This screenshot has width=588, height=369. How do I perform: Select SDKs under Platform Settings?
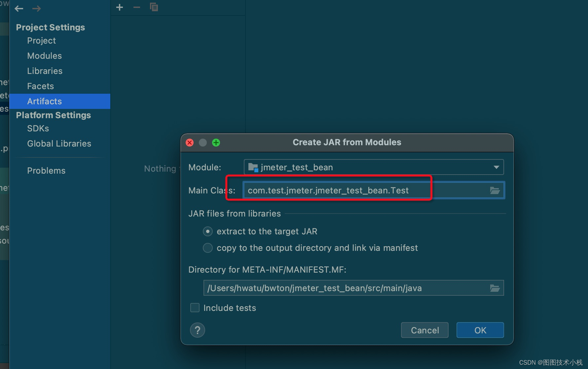click(38, 128)
